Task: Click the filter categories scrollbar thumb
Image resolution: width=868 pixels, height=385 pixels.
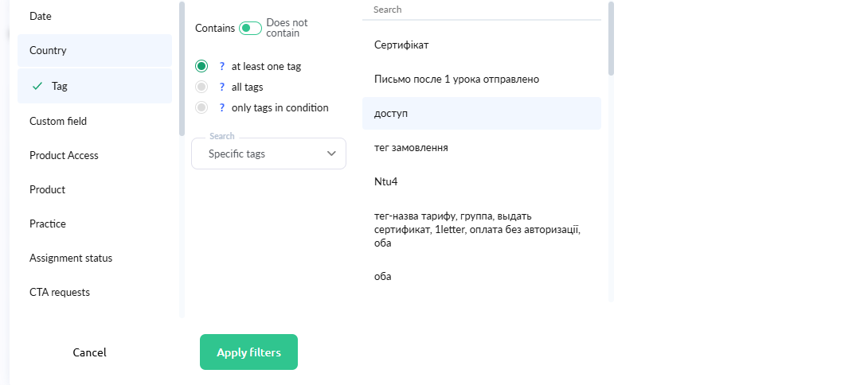Action: [x=182, y=68]
